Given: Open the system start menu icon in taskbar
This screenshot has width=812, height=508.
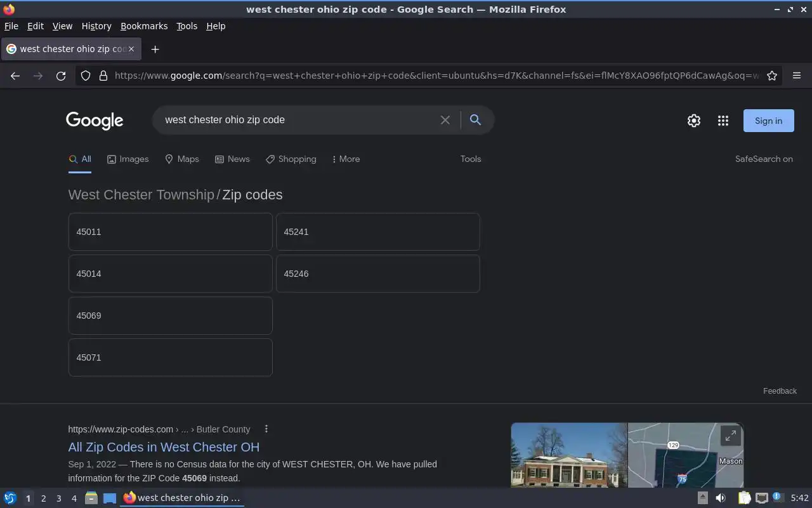Looking at the screenshot, I should (x=10, y=498).
